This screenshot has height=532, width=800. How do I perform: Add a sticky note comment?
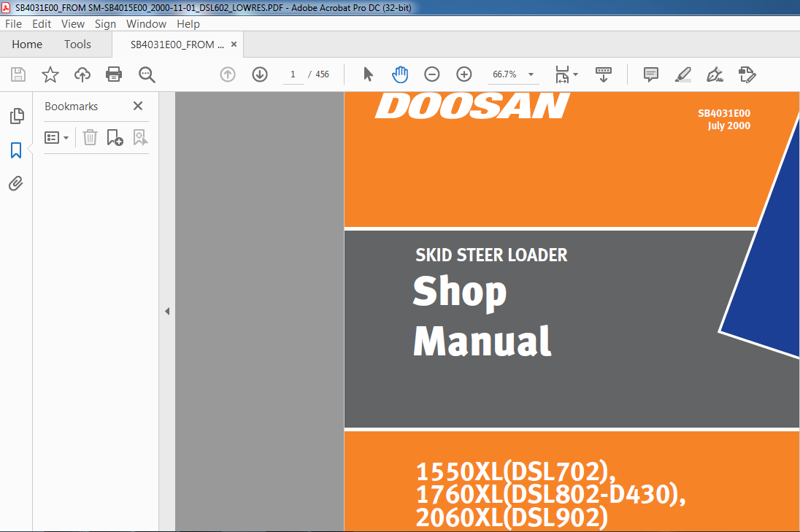(x=651, y=74)
